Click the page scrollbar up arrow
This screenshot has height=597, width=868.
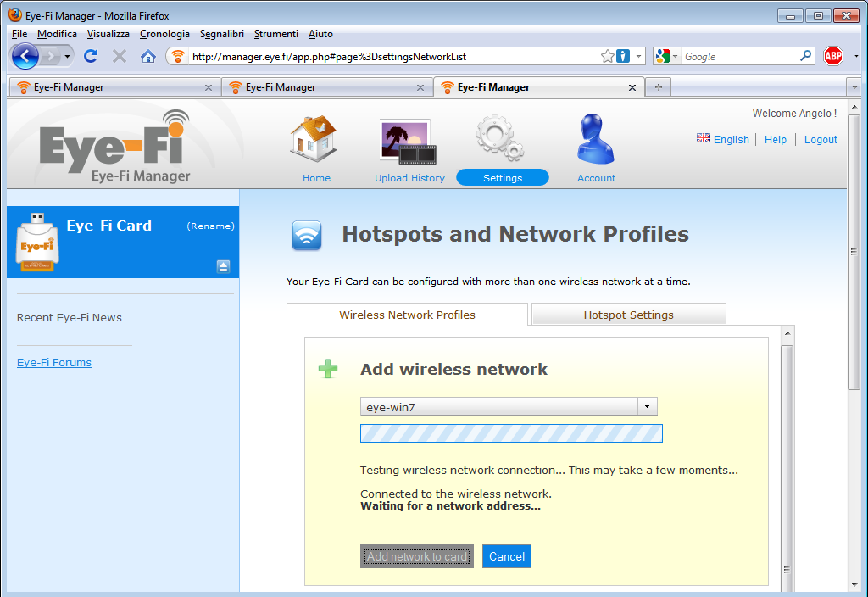click(x=854, y=106)
